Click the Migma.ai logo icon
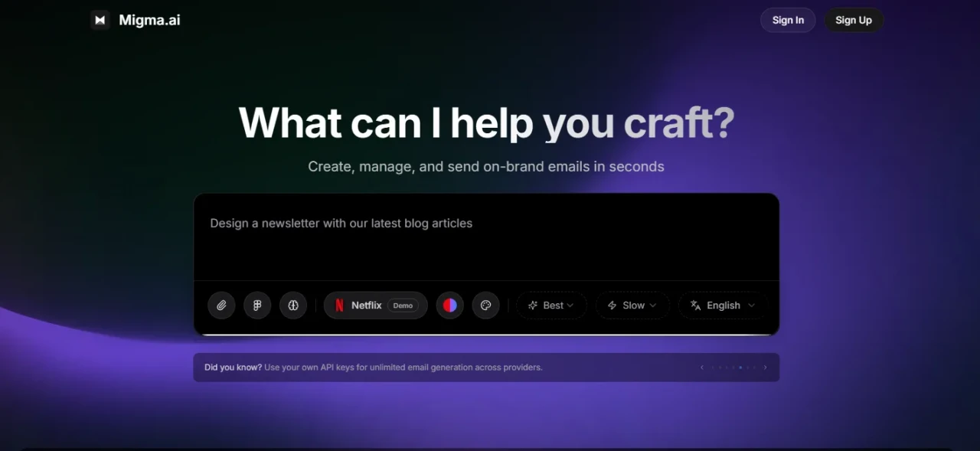The width and height of the screenshot is (980, 451). [100, 20]
